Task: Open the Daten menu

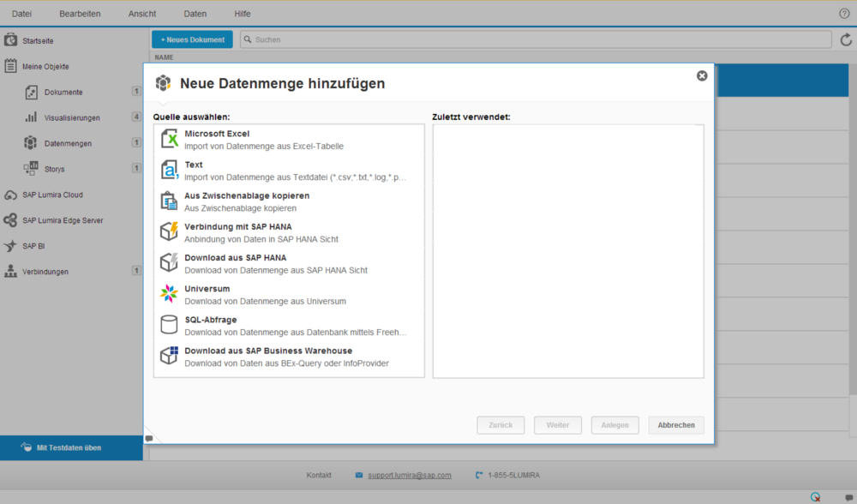Action: pos(195,14)
